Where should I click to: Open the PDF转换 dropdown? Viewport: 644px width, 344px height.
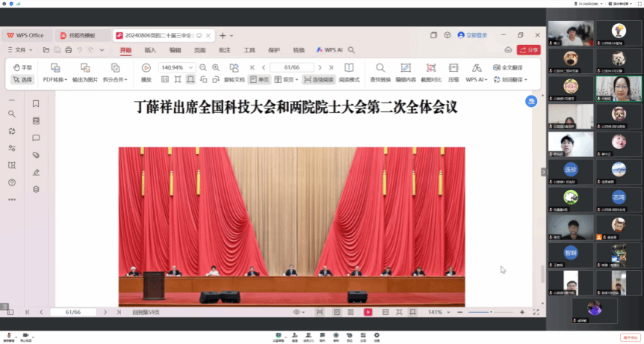tap(55, 79)
